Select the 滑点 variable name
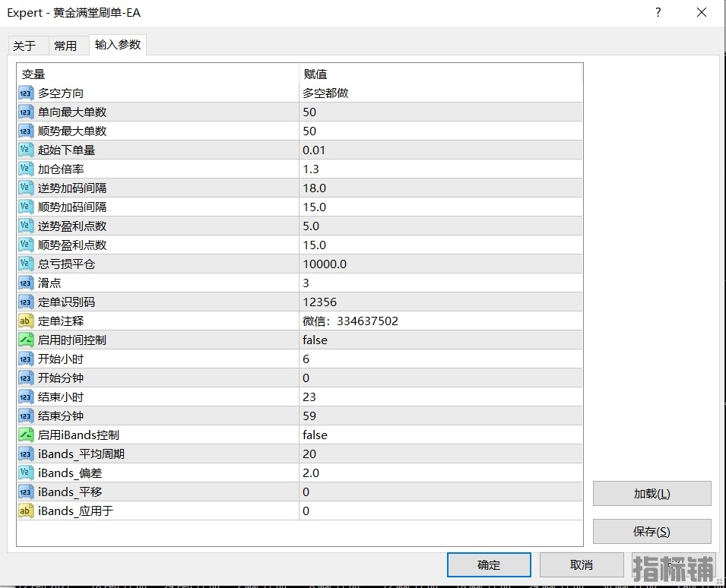Image resolution: width=726 pixels, height=588 pixels. [x=49, y=283]
